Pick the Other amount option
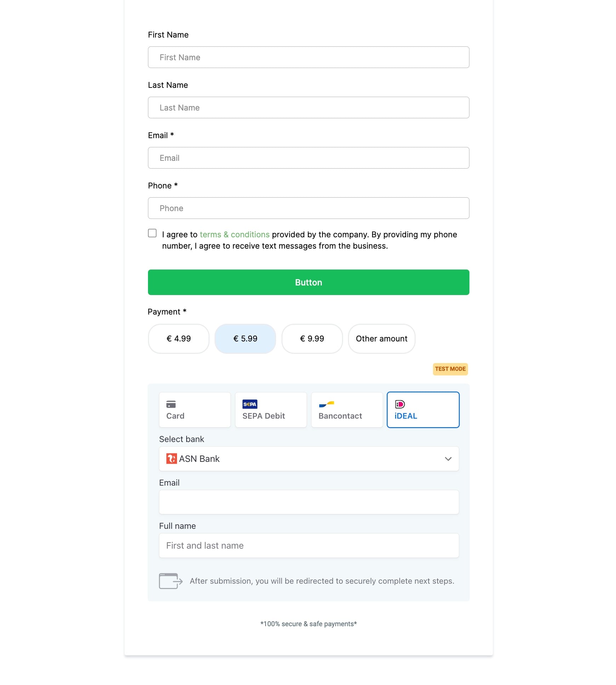Screen dimensions: 616x685 click(x=381, y=339)
